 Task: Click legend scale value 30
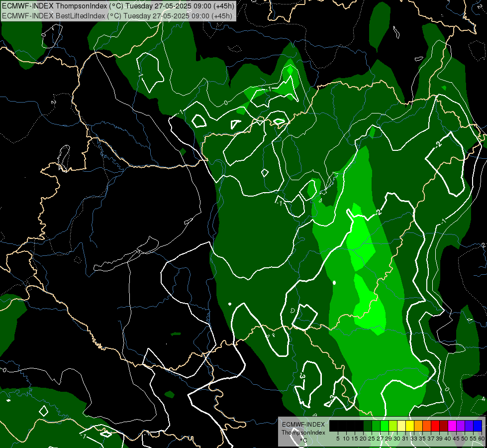pyautogui.click(x=397, y=439)
